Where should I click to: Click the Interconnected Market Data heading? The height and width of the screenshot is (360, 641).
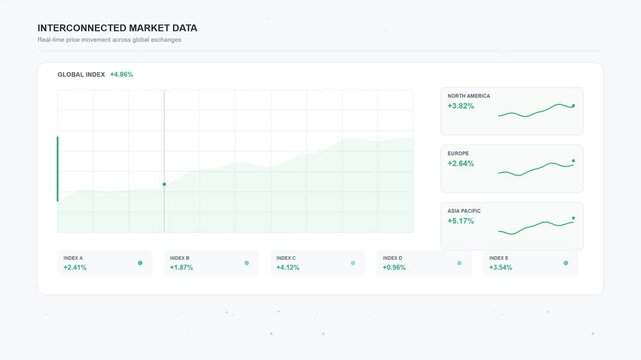click(117, 28)
